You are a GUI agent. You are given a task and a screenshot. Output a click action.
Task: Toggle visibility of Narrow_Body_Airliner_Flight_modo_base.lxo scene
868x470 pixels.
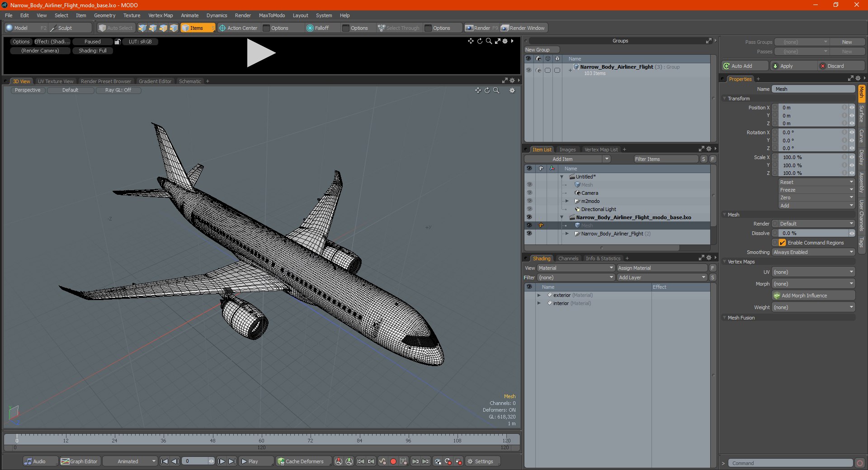click(x=529, y=217)
